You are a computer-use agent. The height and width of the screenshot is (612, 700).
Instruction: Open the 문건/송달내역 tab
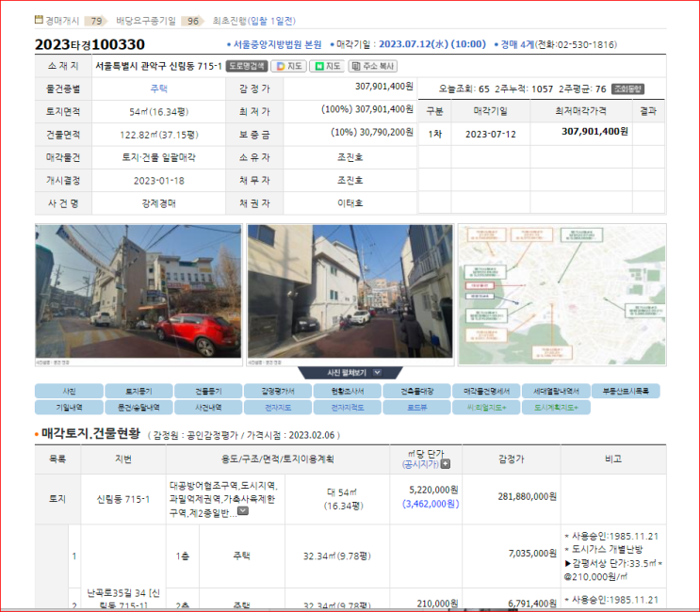point(138,408)
